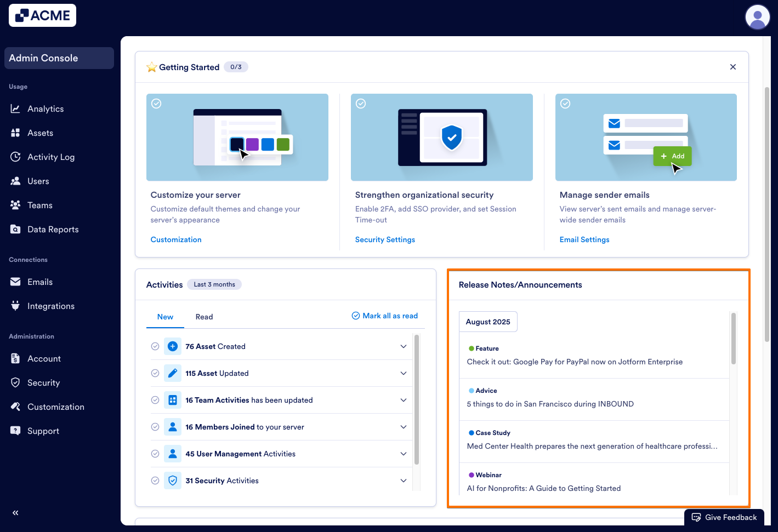Expand the 115 Asset Updated entry
This screenshot has height=532, width=778.
[x=404, y=373]
